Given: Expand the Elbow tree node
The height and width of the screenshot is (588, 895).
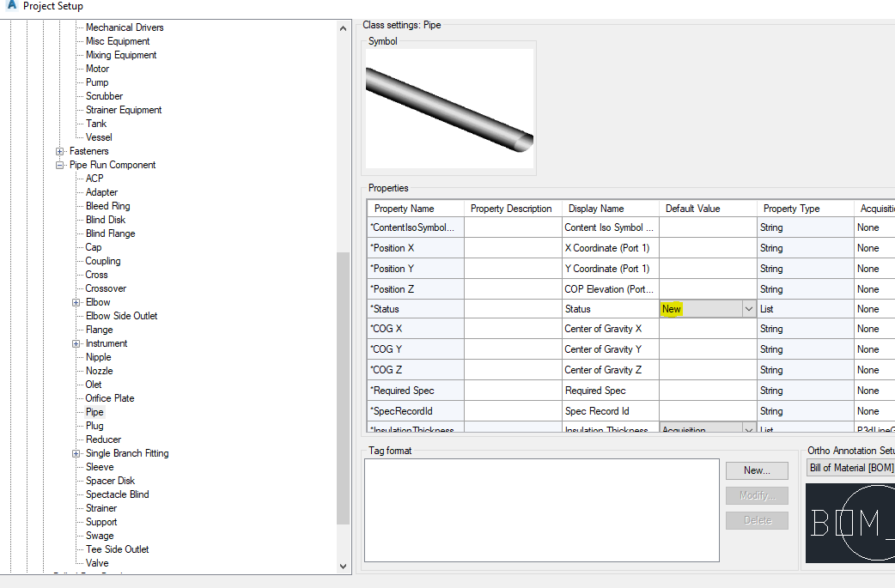Looking at the screenshot, I should tap(76, 302).
